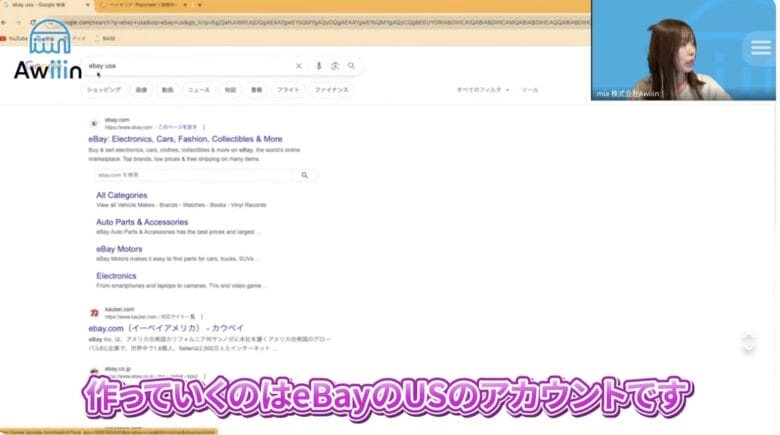The image size is (780, 435).
Task: Click the 'kaubel.com' site name text
Action: coord(119,309)
